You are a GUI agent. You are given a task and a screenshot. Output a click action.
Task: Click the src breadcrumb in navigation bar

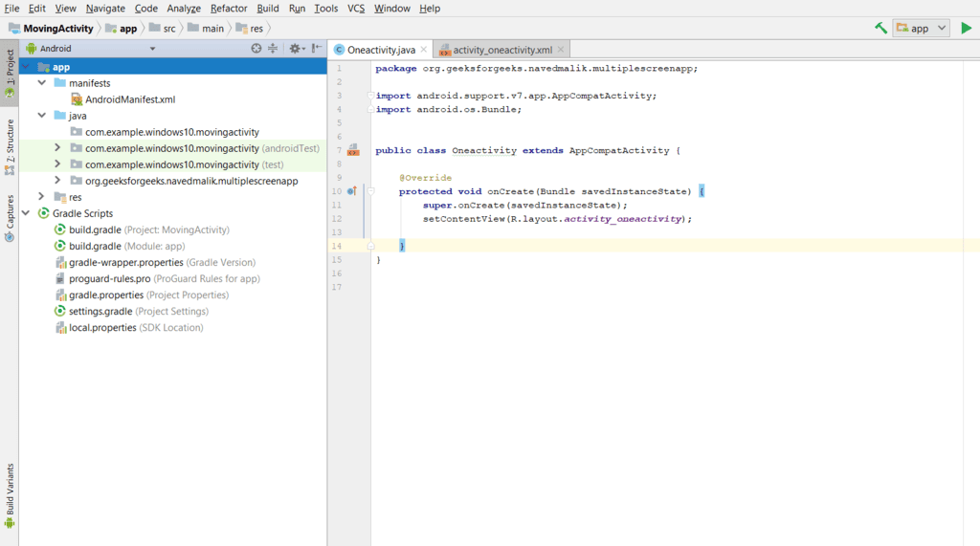point(168,29)
